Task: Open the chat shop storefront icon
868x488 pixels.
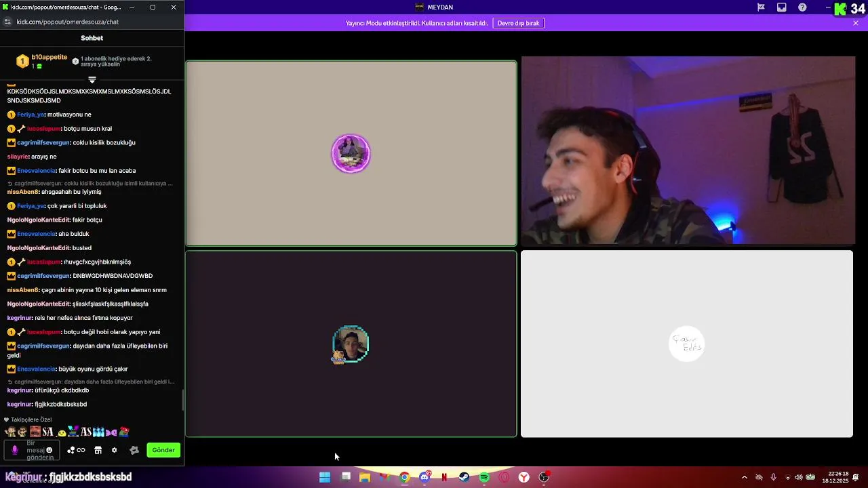Action: click(98, 450)
